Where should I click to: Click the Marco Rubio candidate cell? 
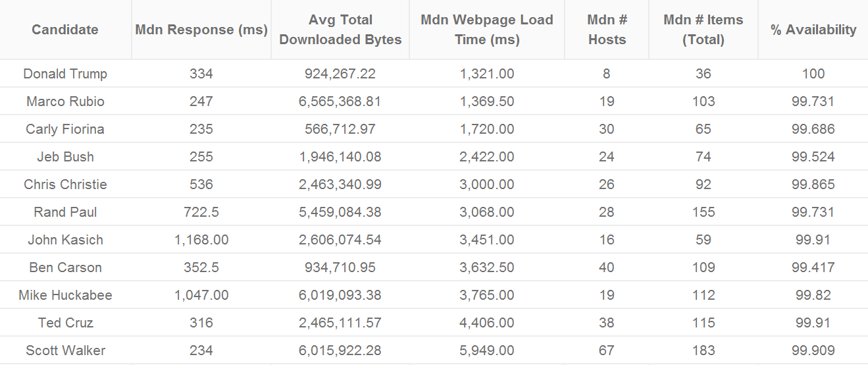click(65, 101)
